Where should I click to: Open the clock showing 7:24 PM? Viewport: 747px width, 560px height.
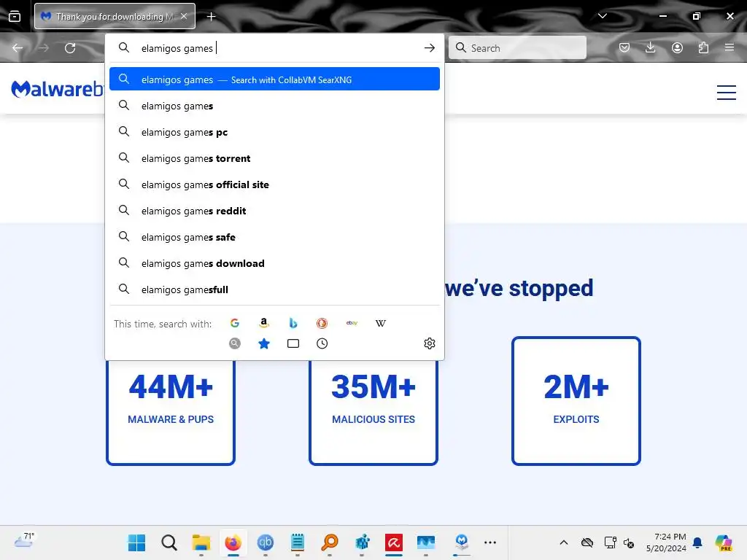coord(666,542)
